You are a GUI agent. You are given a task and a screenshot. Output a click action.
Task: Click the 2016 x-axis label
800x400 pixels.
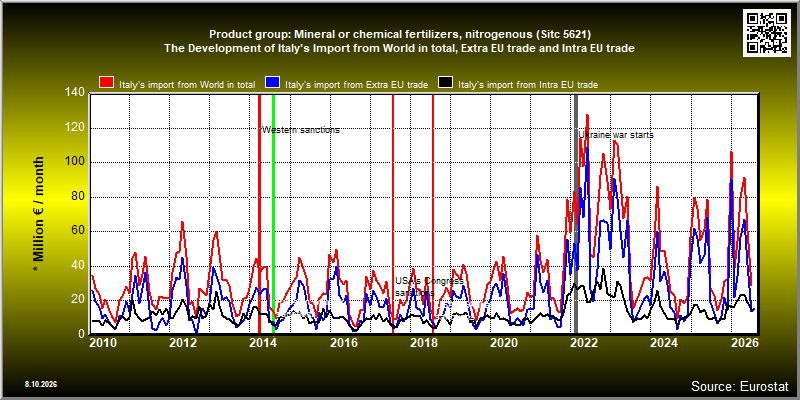click(343, 342)
